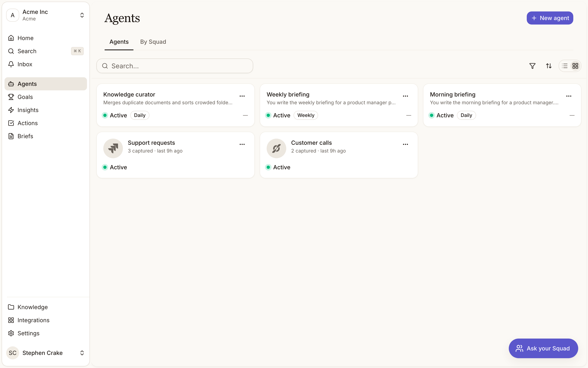Open the Customer calls card title
Screen dimensions: 588x368
point(311,143)
